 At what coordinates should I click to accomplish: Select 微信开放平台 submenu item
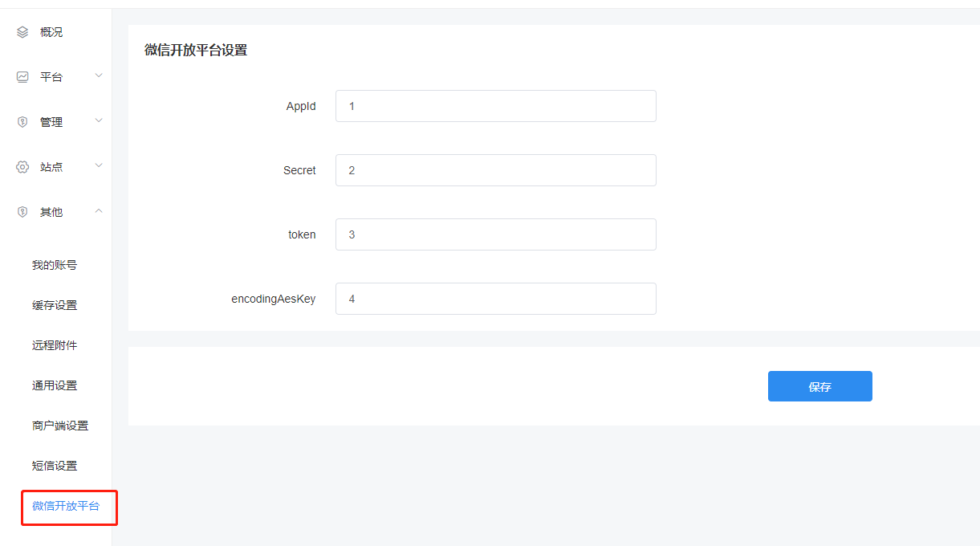tap(66, 506)
